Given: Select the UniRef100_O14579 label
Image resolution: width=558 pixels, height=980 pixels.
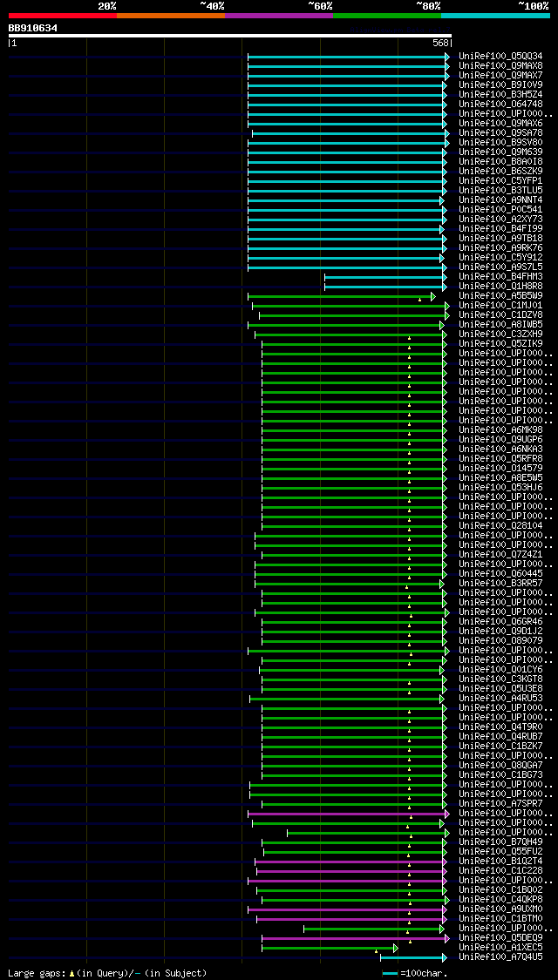Looking at the screenshot, I should pos(500,468).
